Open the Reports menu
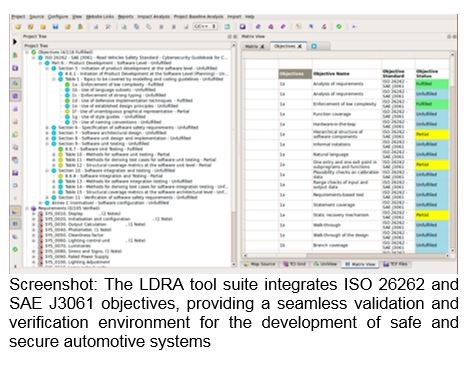 pyautogui.click(x=125, y=17)
